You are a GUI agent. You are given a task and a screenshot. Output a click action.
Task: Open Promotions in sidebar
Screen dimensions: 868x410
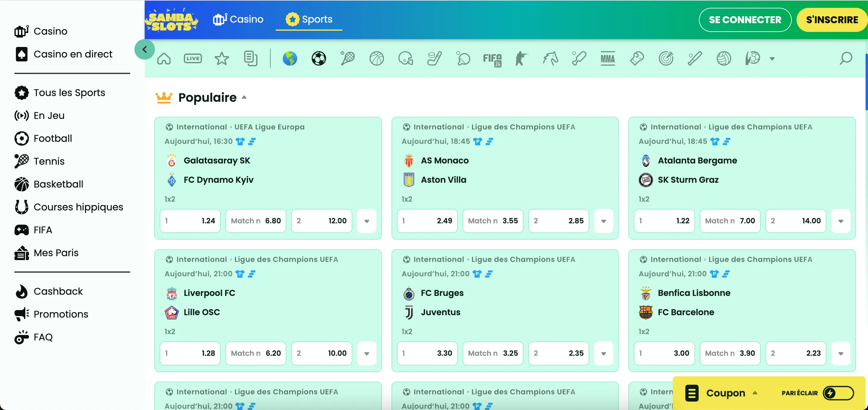point(51,314)
